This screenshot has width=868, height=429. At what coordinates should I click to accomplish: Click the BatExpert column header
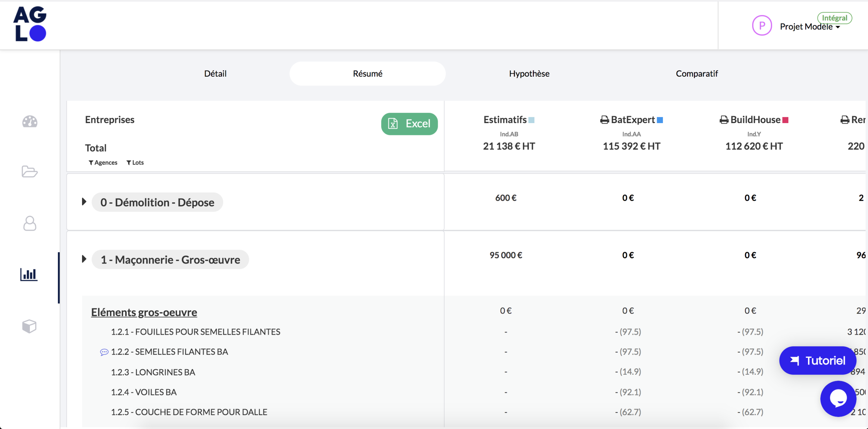[633, 120]
